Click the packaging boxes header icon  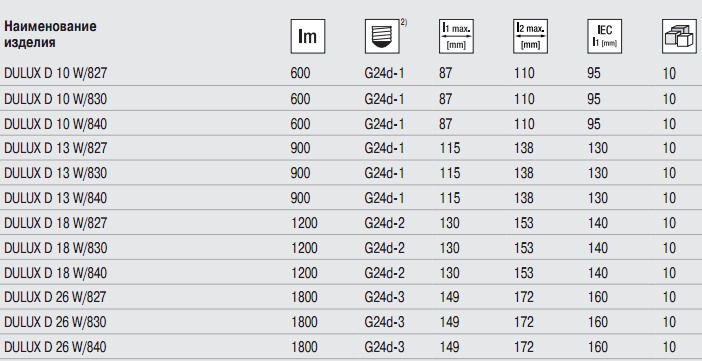[x=679, y=36]
